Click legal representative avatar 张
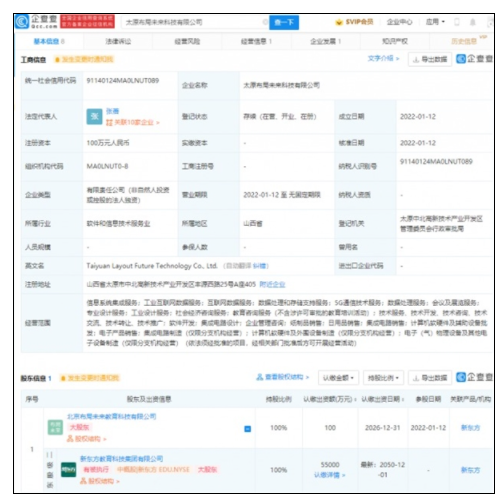Viewport: 503px width, 502px height. click(94, 117)
